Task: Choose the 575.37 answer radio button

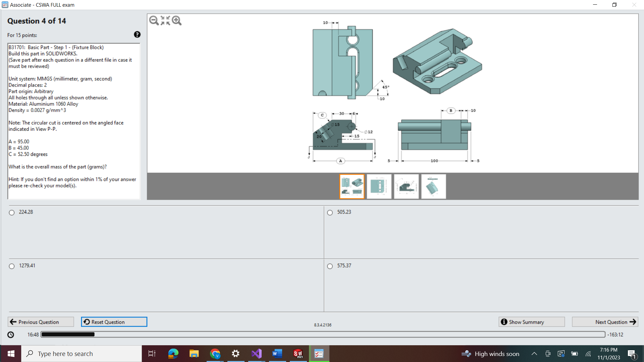Action: 330,266
